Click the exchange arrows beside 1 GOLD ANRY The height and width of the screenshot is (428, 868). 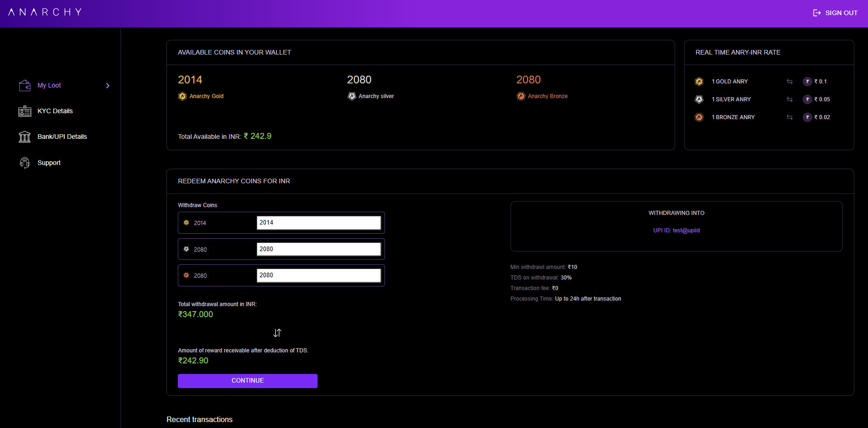tap(790, 82)
